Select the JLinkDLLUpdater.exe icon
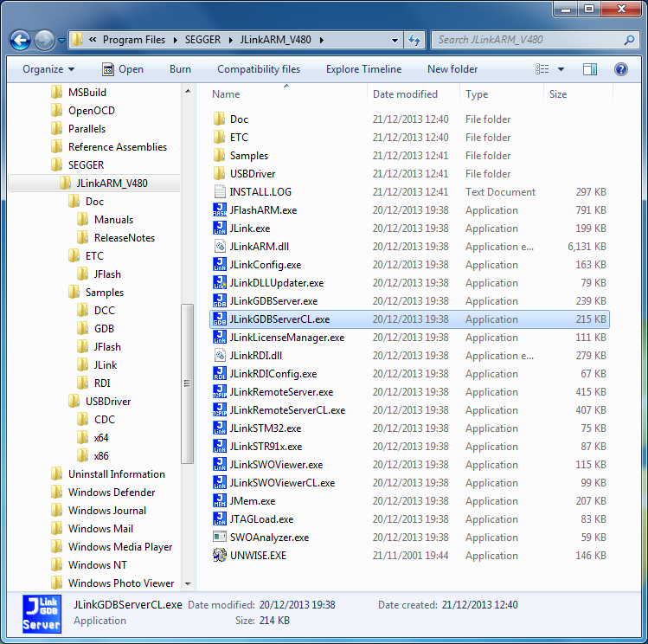Viewport: 648px width, 644px height. coord(220,283)
